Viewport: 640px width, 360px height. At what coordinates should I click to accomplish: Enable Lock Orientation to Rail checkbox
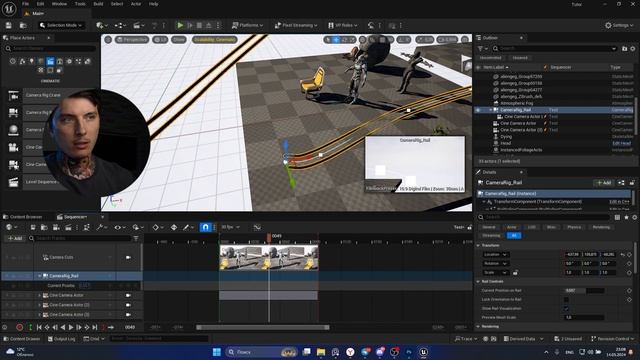coord(567,300)
